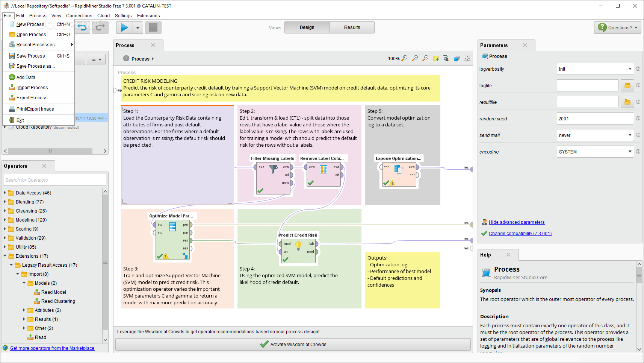The height and width of the screenshot is (363, 644).
Task: Open subprocess of the Optimize Model operator
Action: tap(185, 256)
